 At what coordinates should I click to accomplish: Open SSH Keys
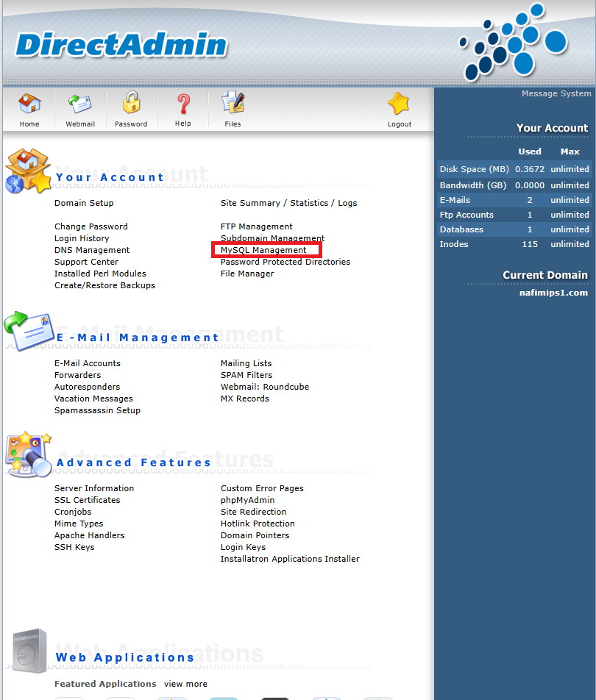click(74, 547)
